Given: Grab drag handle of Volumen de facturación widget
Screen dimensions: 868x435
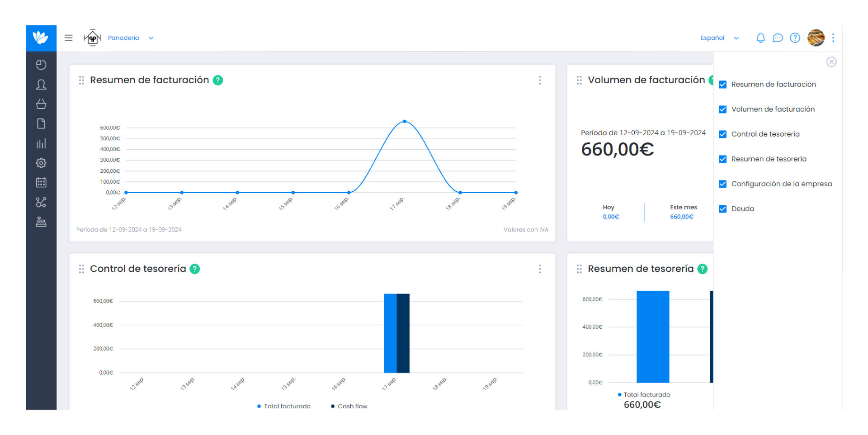Looking at the screenshot, I should click(579, 80).
